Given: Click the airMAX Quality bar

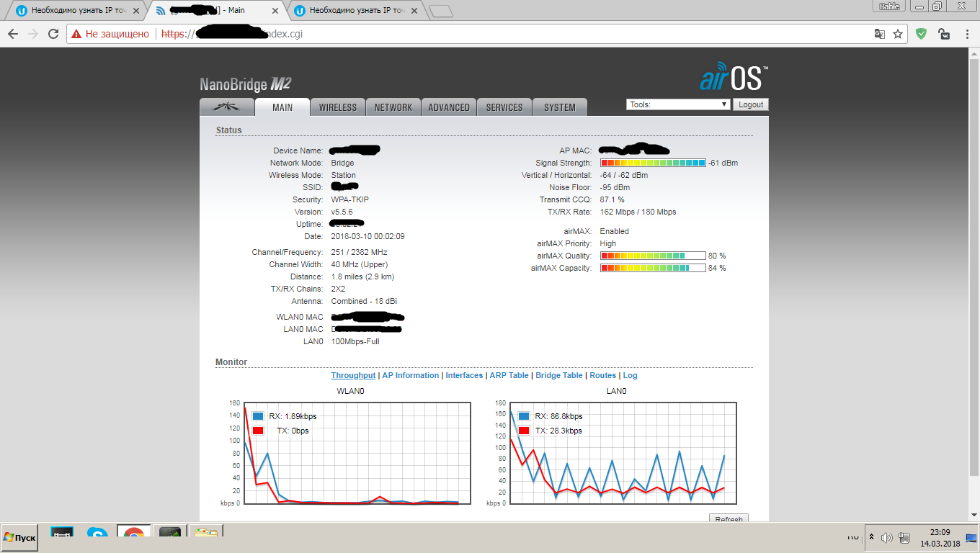Looking at the screenshot, I should pos(653,256).
